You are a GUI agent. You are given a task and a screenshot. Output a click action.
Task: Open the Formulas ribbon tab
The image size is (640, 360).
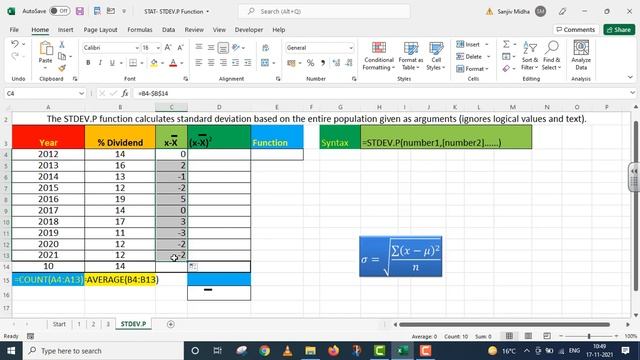140,30
